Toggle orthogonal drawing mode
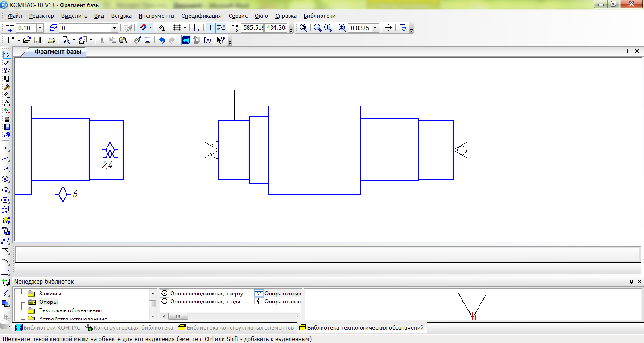 [211, 28]
